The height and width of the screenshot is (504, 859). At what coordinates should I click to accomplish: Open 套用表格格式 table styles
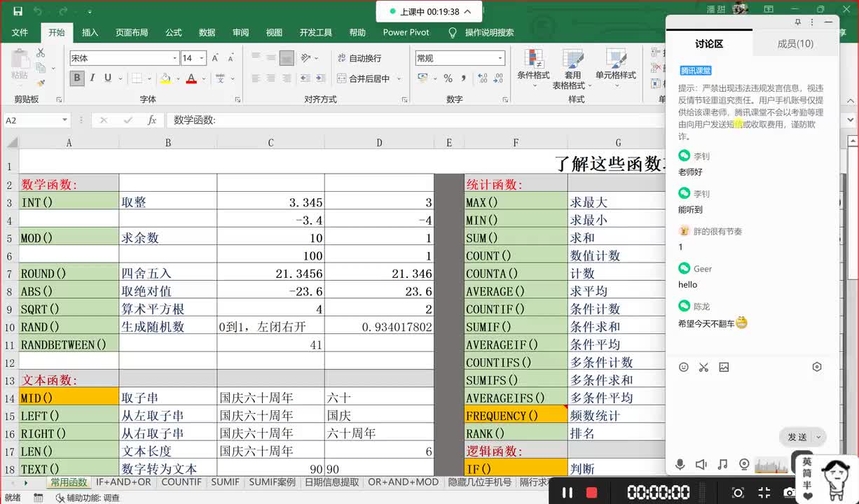click(573, 69)
